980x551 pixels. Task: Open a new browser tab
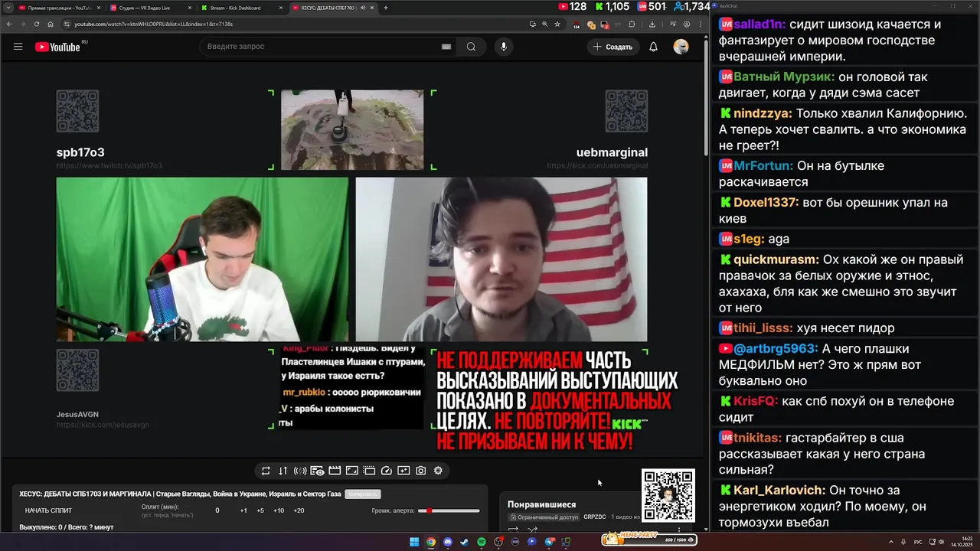click(386, 8)
